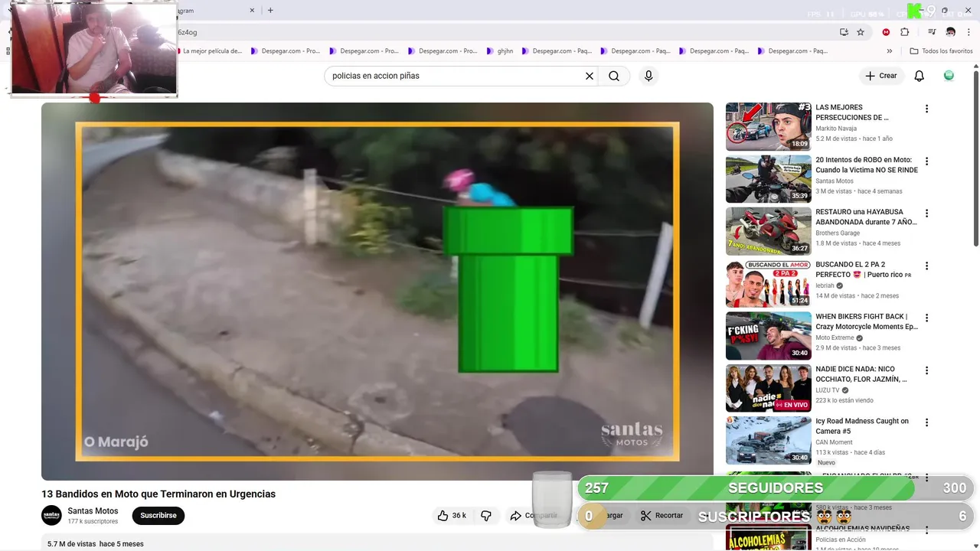Open the Chrome profile avatar
This screenshot has height=551, width=980.
tap(950, 32)
